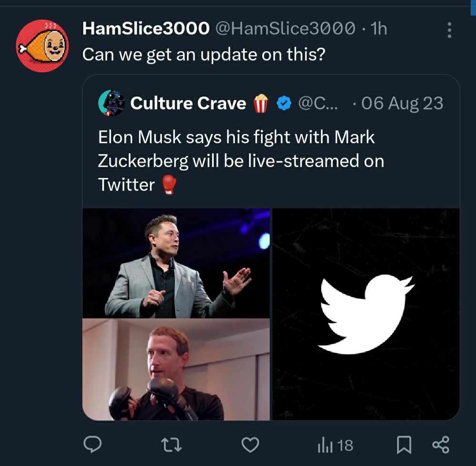Open the reply comment icon
Viewport: 476px width, 466px height.
coord(92,444)
